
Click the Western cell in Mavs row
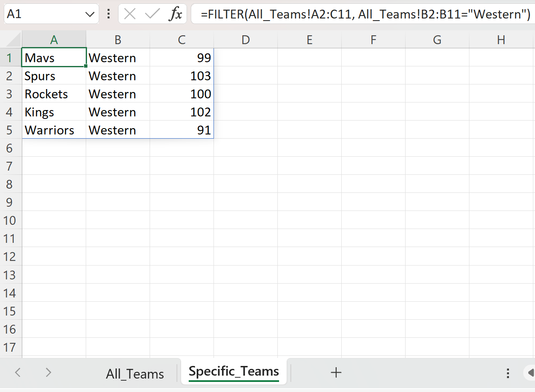coord(118,58)
